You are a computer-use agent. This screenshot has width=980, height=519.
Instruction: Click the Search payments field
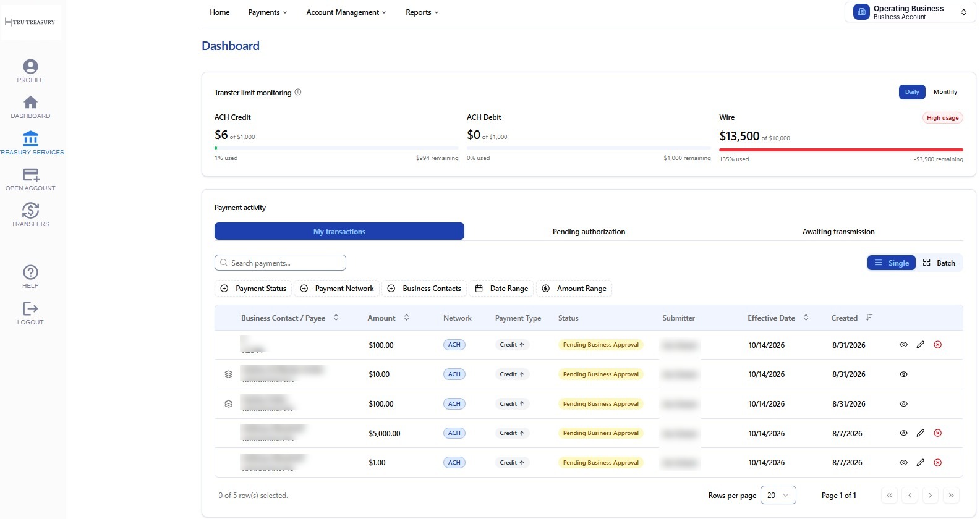click(x=280, y=263)
